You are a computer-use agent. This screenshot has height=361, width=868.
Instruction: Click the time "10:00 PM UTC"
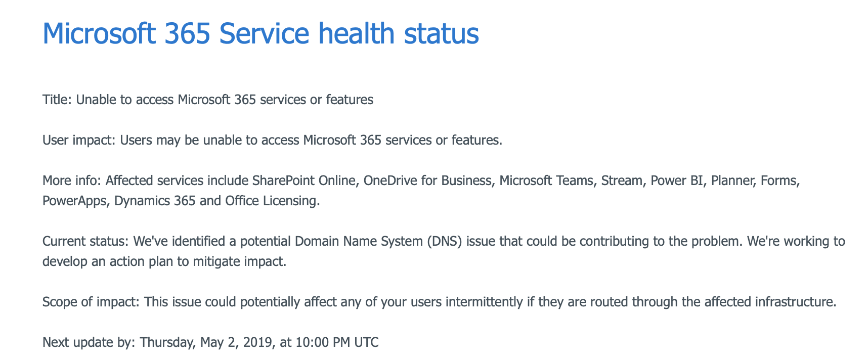click(x=337, y=342)
